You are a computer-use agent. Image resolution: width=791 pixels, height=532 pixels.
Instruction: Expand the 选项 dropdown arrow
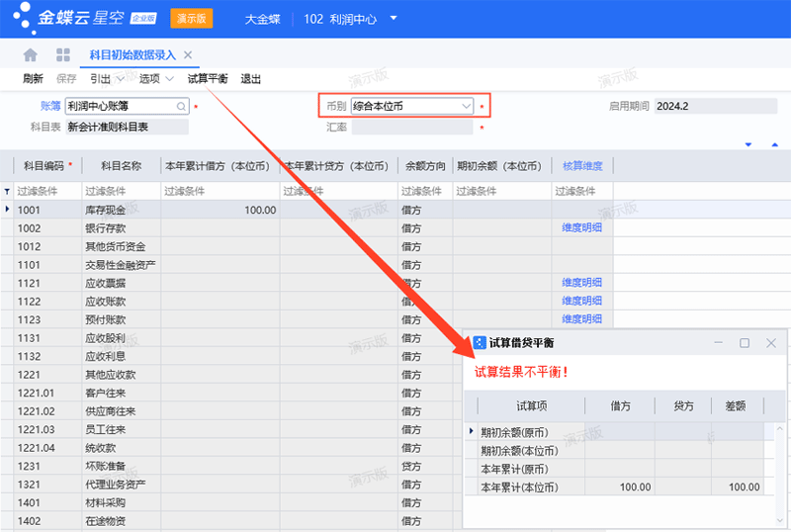[x=169, y=79]
